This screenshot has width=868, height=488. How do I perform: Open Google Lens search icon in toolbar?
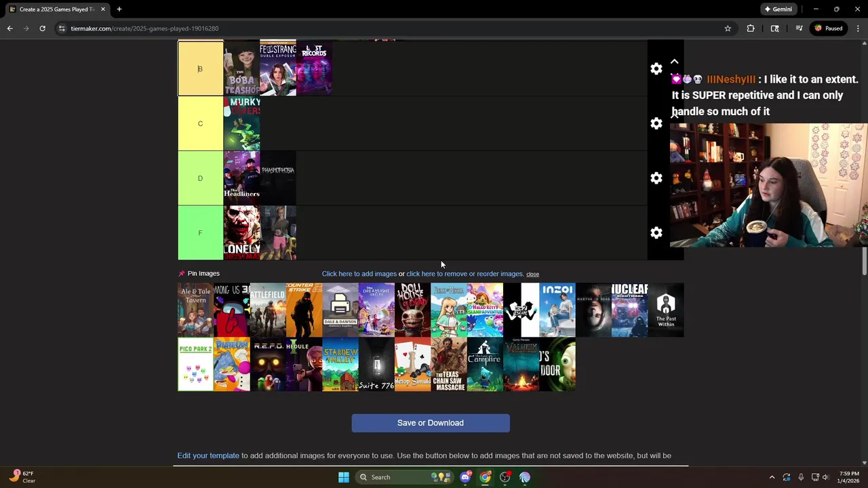coord(774,28)
